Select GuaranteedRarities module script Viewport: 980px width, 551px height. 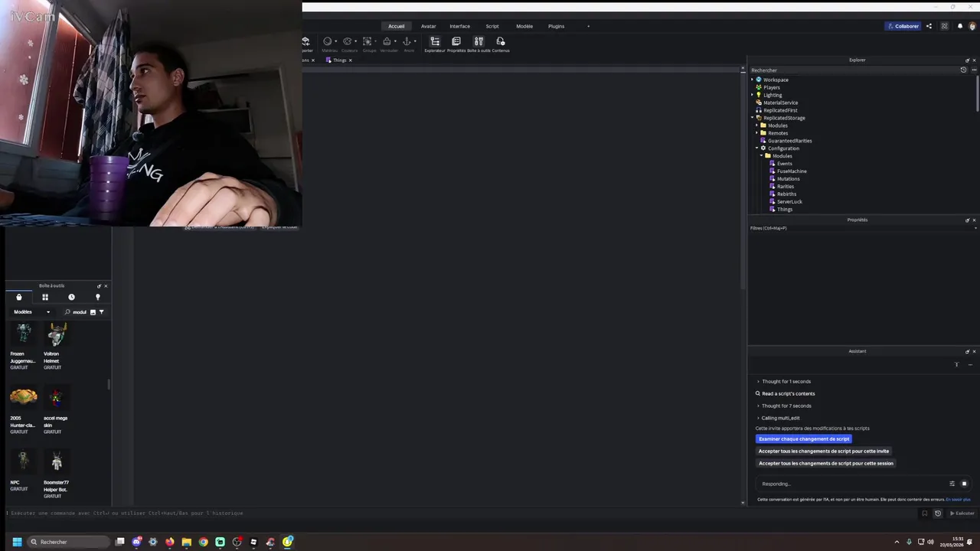[789, 141]
